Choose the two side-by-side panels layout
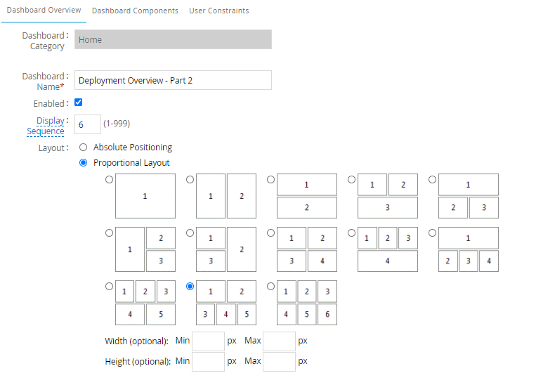 pyautogui.click(x=190, y=180)
